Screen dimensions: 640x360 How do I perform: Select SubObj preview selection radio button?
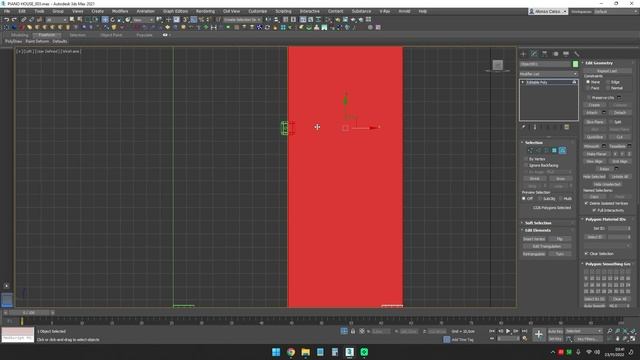(x=540, y=199)
